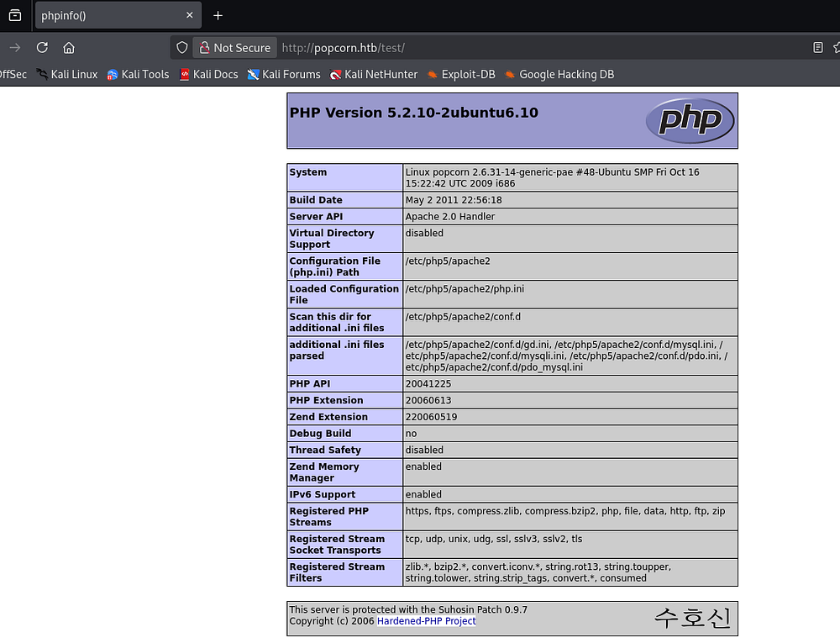
Task: Open the Kali Forums bookmark
Action: pos(284,74)
